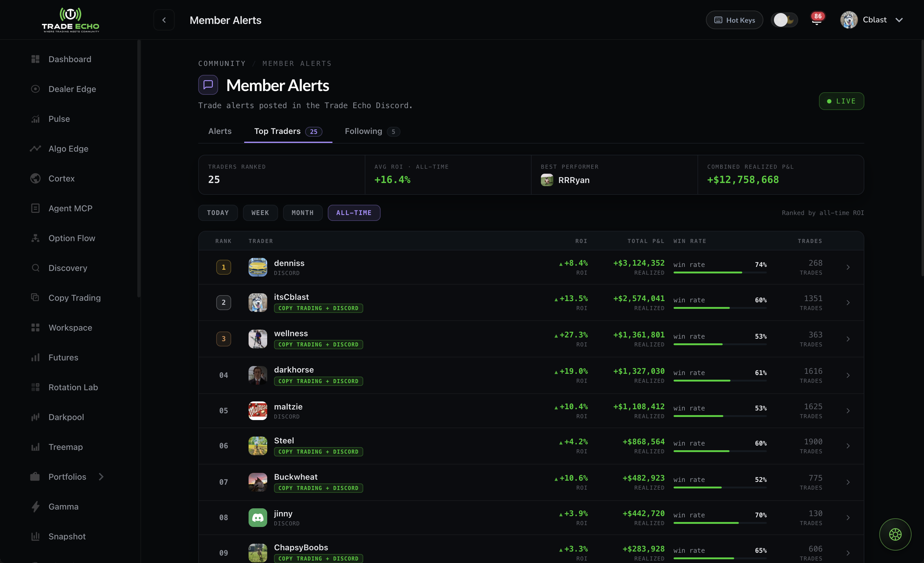This screenshot has width=924, height=563.
Task: Click the Darkpool icon
Action: pyautogui.click(x=35, y=417)
